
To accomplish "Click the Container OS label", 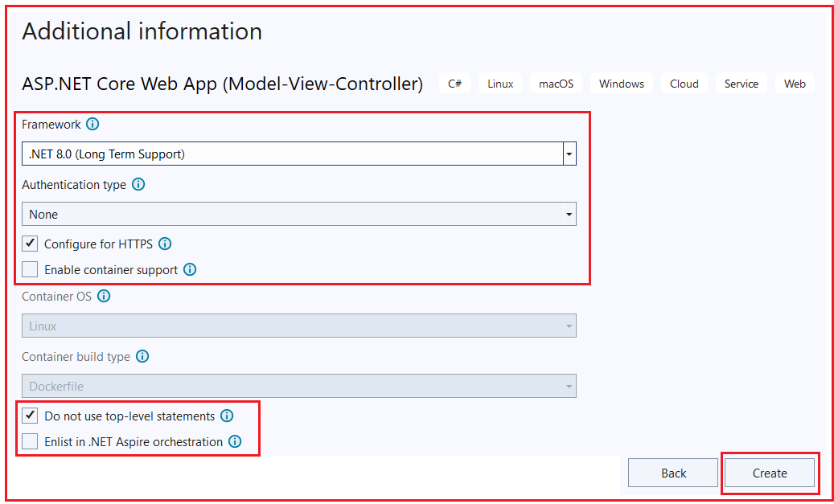I will pos(57,296).
